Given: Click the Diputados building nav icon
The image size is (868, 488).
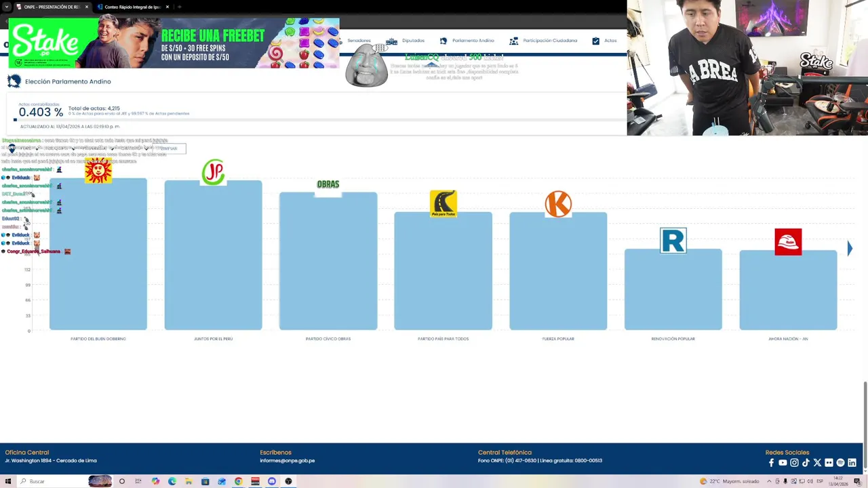Looking at the screenshot, I should coord(391,41).
